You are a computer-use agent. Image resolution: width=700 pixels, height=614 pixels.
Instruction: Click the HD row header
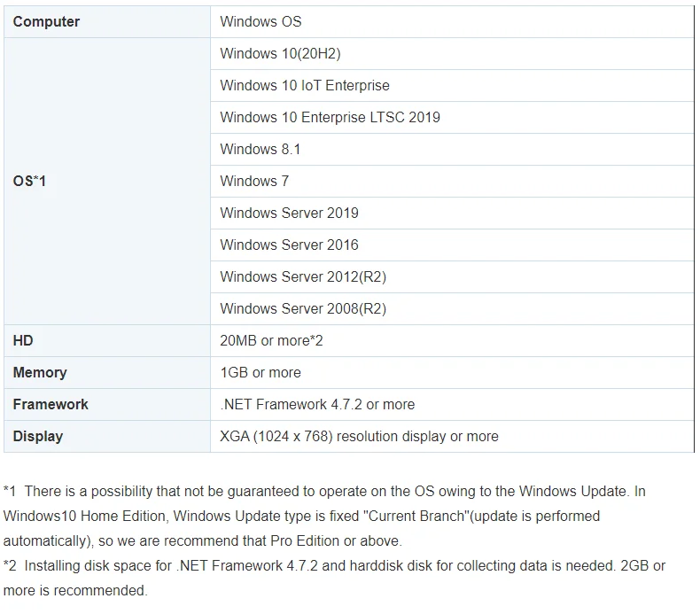click(x=23, y=340)
